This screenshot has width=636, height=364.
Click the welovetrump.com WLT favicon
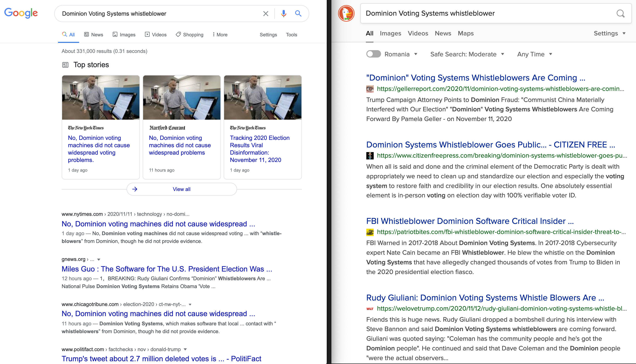370,309
